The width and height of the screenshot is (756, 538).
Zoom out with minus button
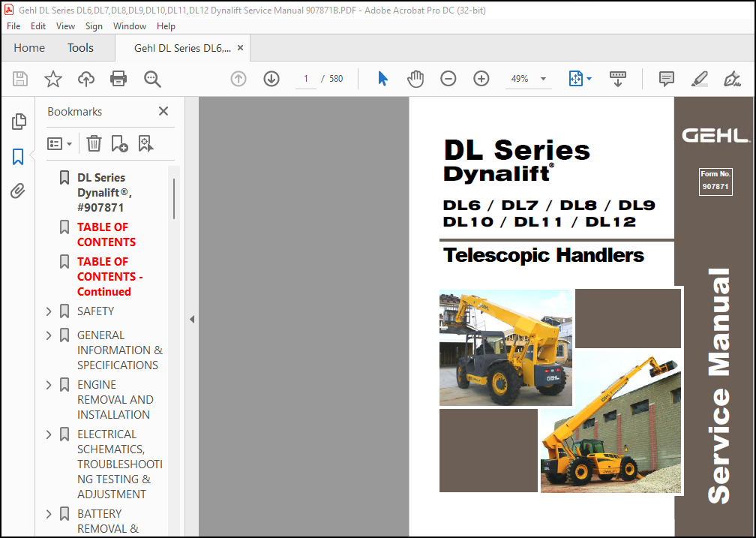(448, 79)
